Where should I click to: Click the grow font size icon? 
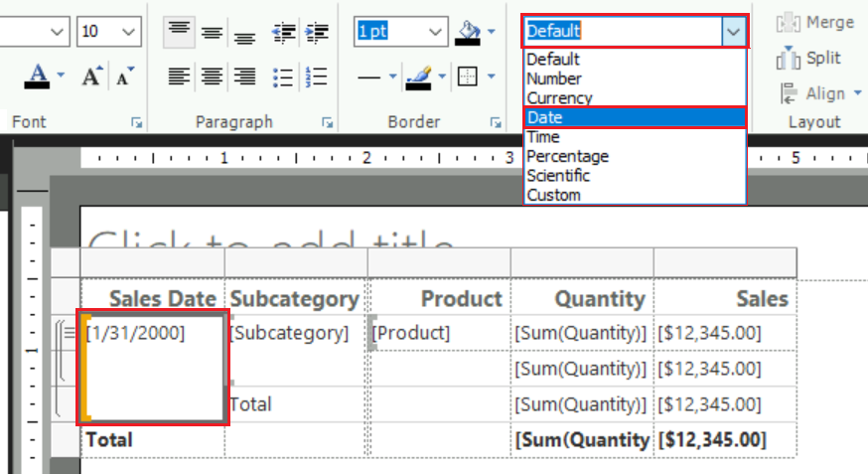pyautogui.click(x=92, y=76)
